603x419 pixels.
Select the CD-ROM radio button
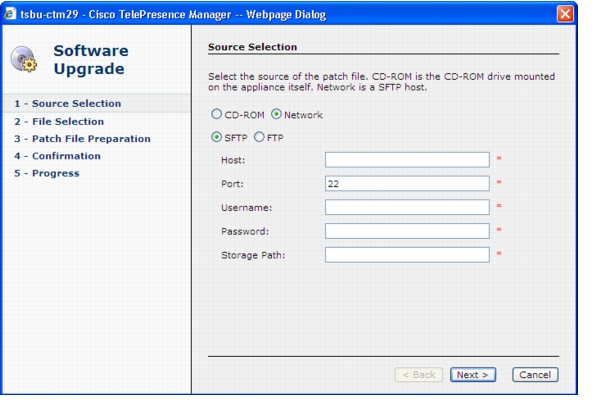(x=217, y=114)
